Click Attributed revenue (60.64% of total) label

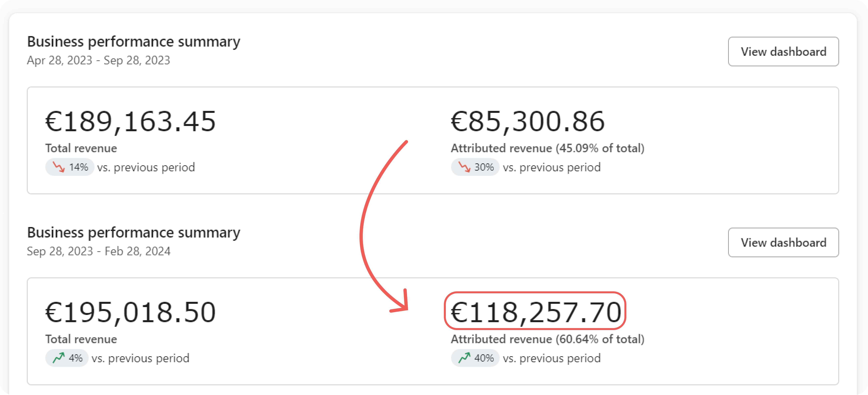point(548,339)
